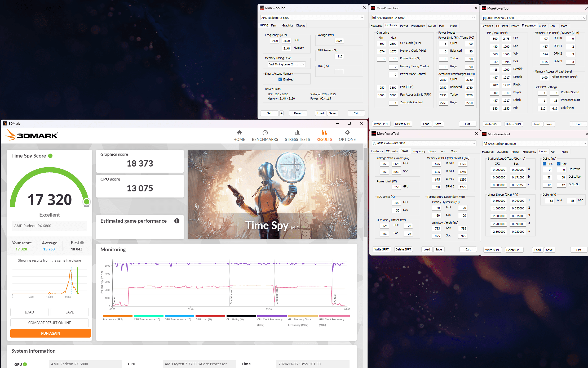Switch to the Fan tab in MoreClockTool
The image size is (588, 368).
click(x=273, y=25)
